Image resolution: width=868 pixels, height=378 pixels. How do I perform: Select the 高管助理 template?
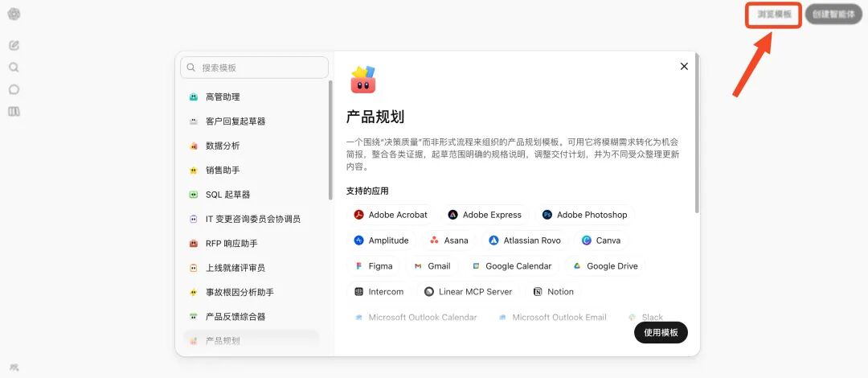(x=223, y=97)
